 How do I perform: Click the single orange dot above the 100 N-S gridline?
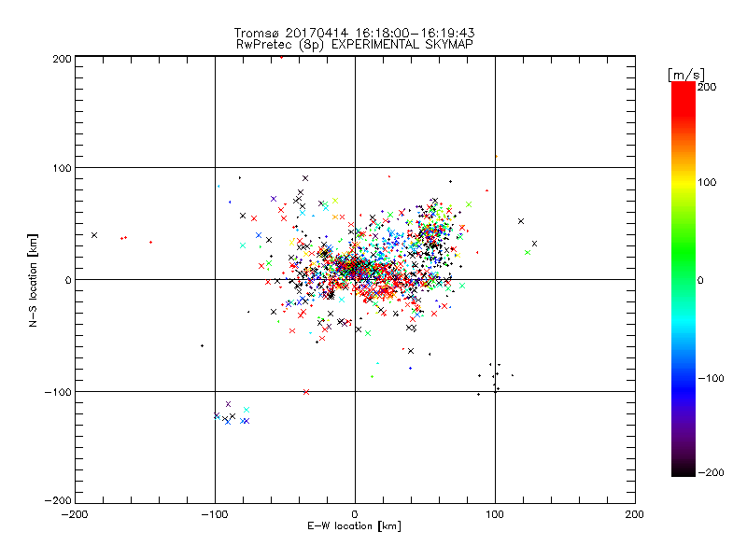[496, 156]
